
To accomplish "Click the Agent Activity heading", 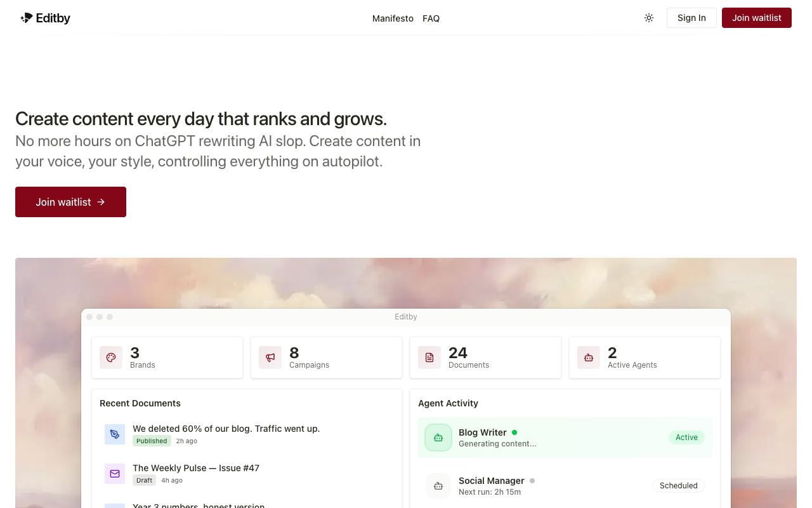I will (x=448, y=403).
